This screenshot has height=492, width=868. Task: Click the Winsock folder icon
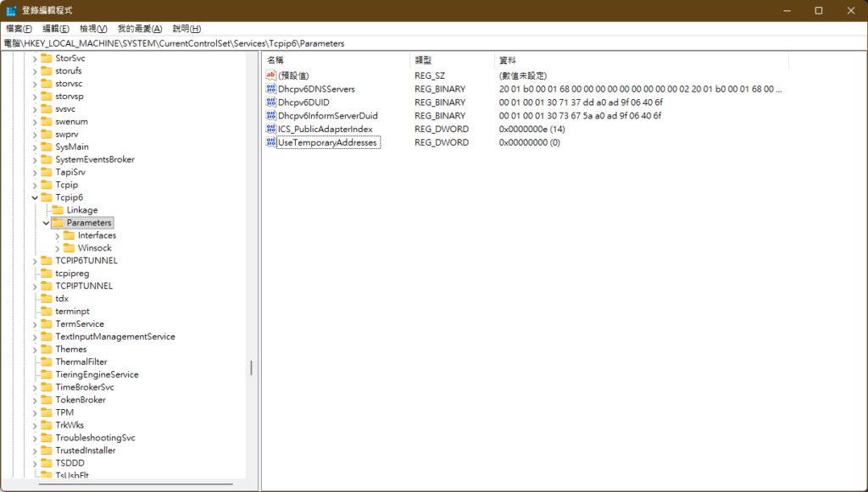[69, 248]
